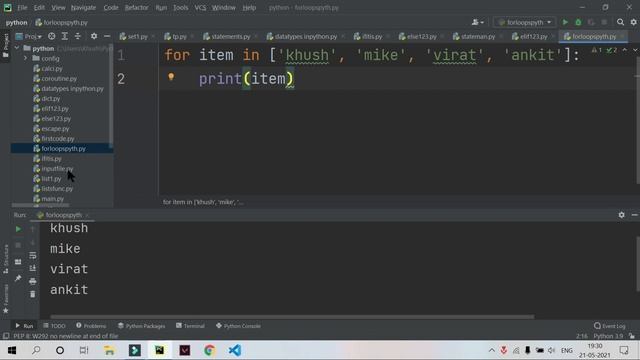
Task: Select main.py in project tree
Action: 53,199
